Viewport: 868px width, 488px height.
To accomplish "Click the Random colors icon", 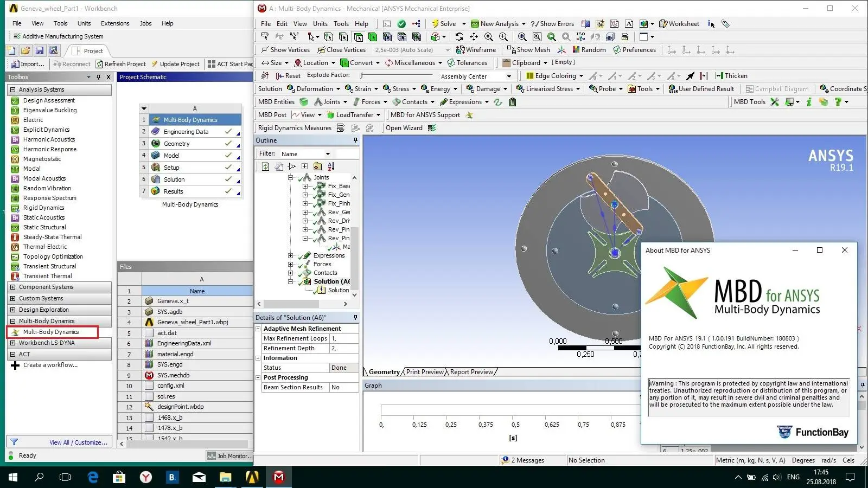I will pos(576,50).
